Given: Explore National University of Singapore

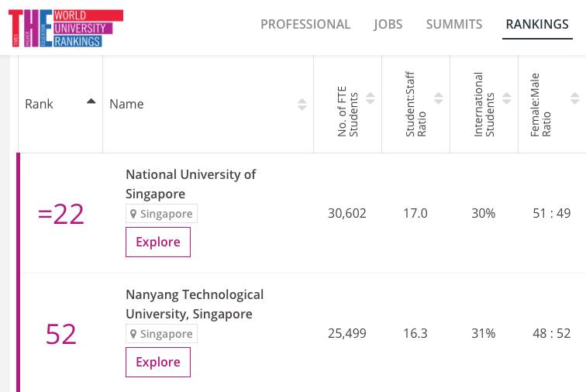Looking at the screenshot, I should pos(158,242).
